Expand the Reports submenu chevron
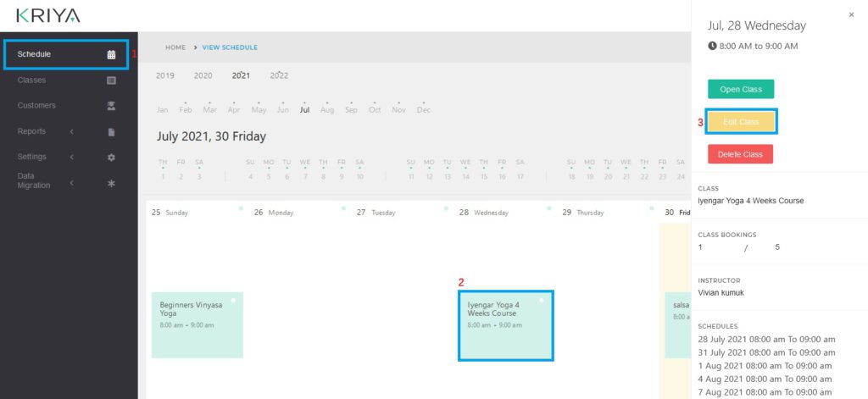The width and height of the screenshot is (868, 399). click(x=72, y=131)
